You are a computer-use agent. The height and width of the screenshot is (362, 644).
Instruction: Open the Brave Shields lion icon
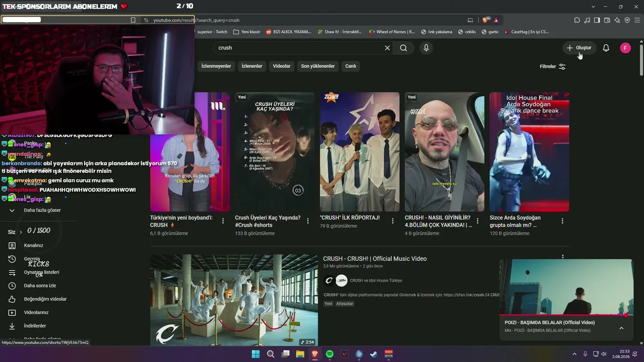click(x=485, y=20)
